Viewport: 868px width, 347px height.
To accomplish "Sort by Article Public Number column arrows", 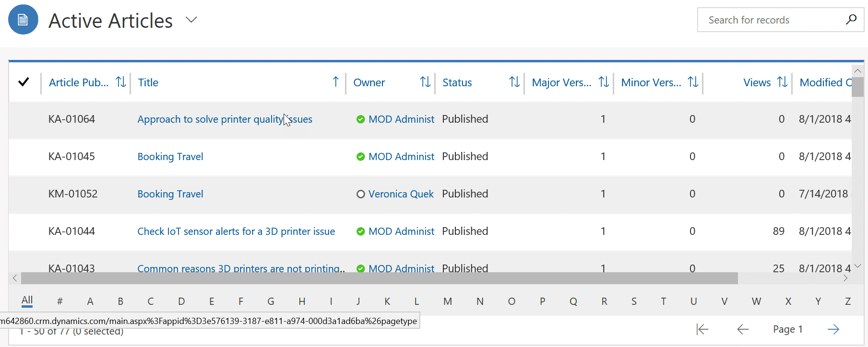I will pos(121,82).
